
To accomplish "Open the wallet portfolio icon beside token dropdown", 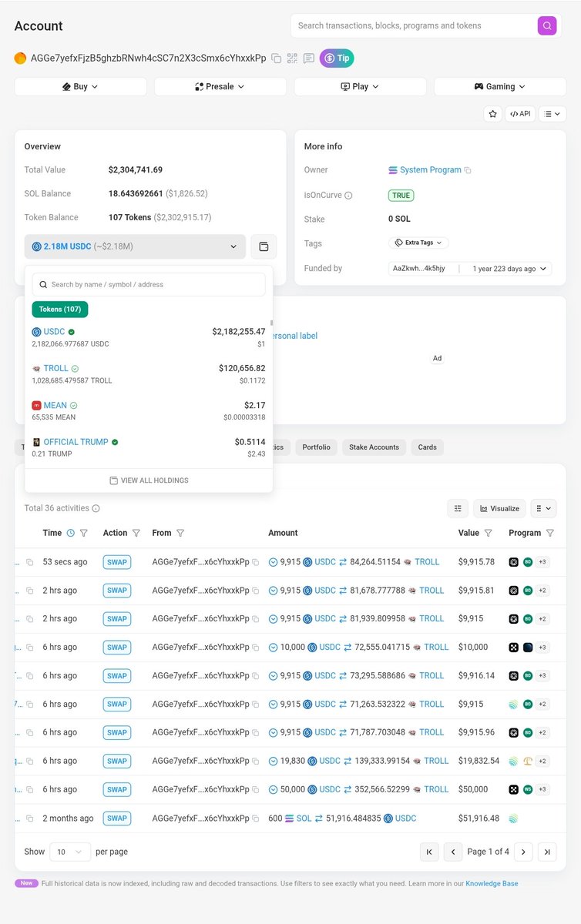I will pos(264,246).
